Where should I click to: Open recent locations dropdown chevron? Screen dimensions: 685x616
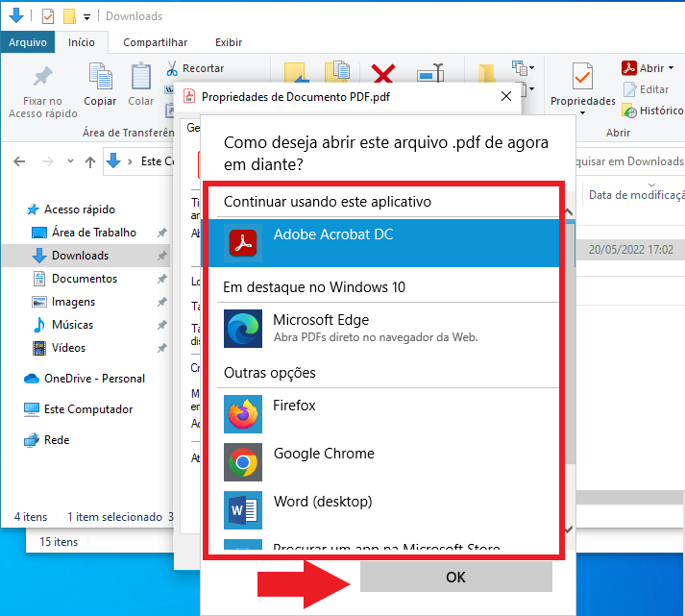[70, 161]
